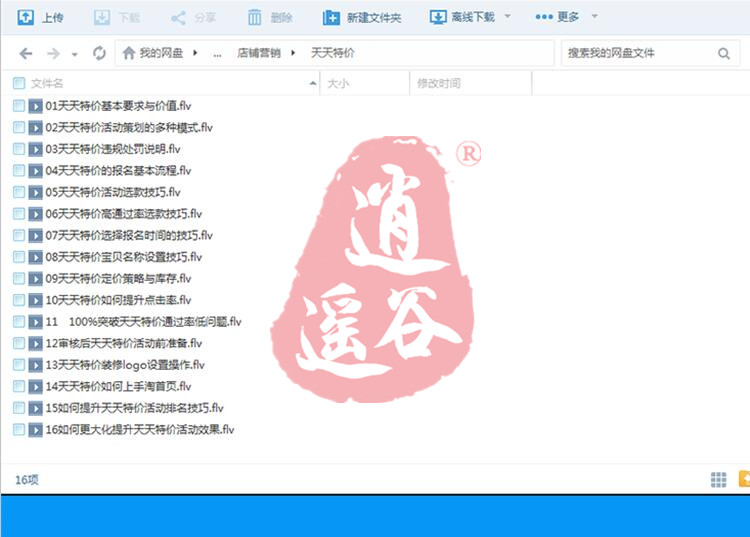Screen dimensions: 750x537
Task: Expand the 更多 dropdown arrow
Action: tap(596, 17)
